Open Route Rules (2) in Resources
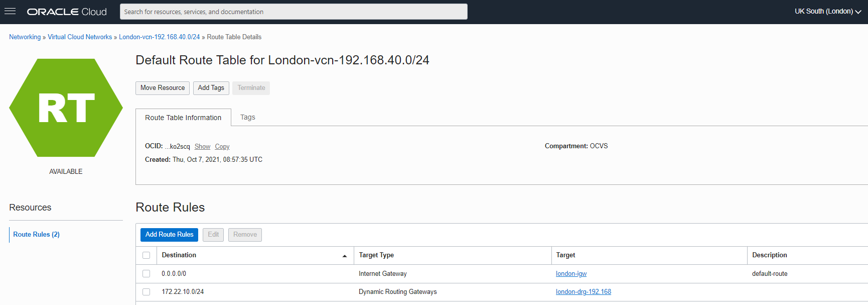868x305 pixels. (x=37, y=235)
